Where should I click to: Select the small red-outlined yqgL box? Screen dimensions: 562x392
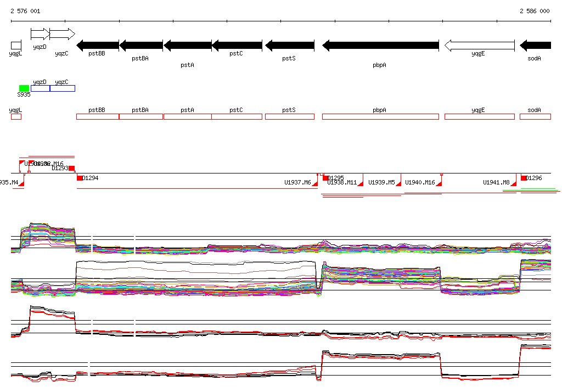pos(16,116)
